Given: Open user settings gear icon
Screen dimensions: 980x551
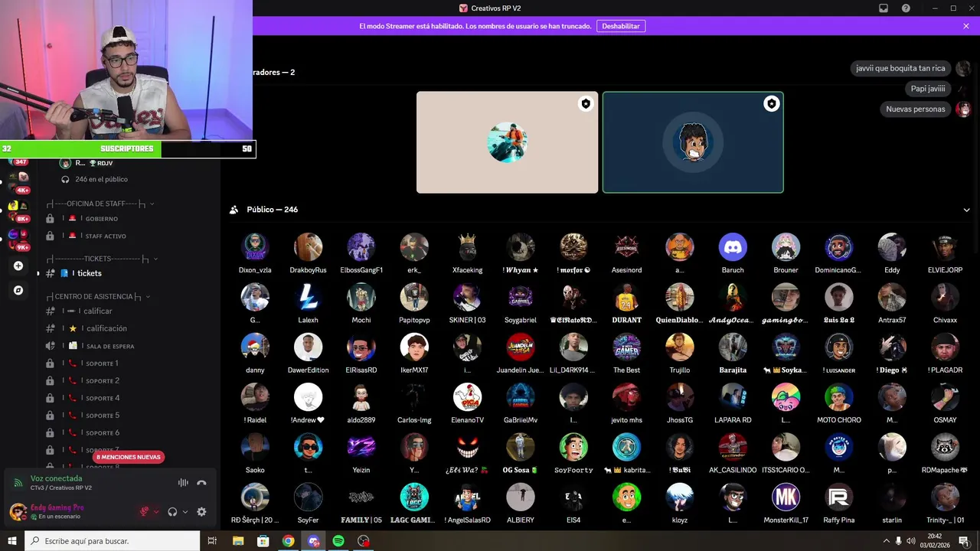Looking at the screenshot, I should (201, 512).
